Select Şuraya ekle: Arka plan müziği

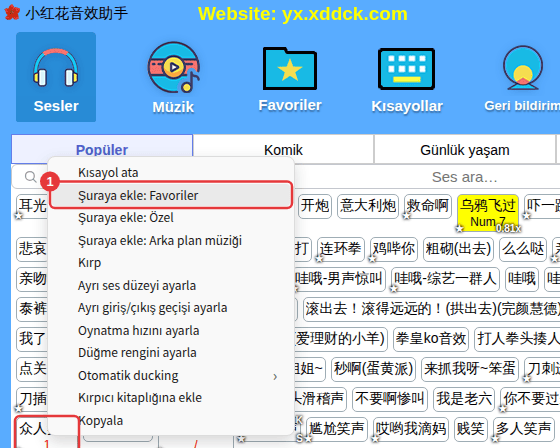pyautogui.click(x=171, y=240)
